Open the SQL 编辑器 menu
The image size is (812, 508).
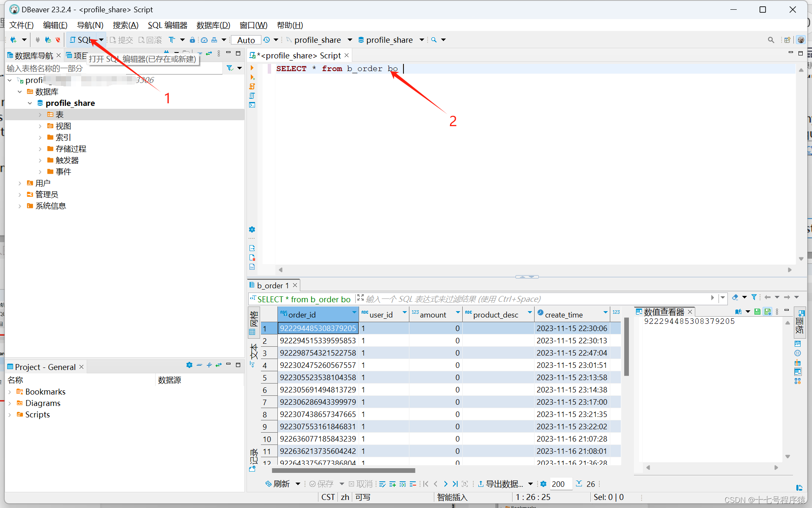[167, 25]
